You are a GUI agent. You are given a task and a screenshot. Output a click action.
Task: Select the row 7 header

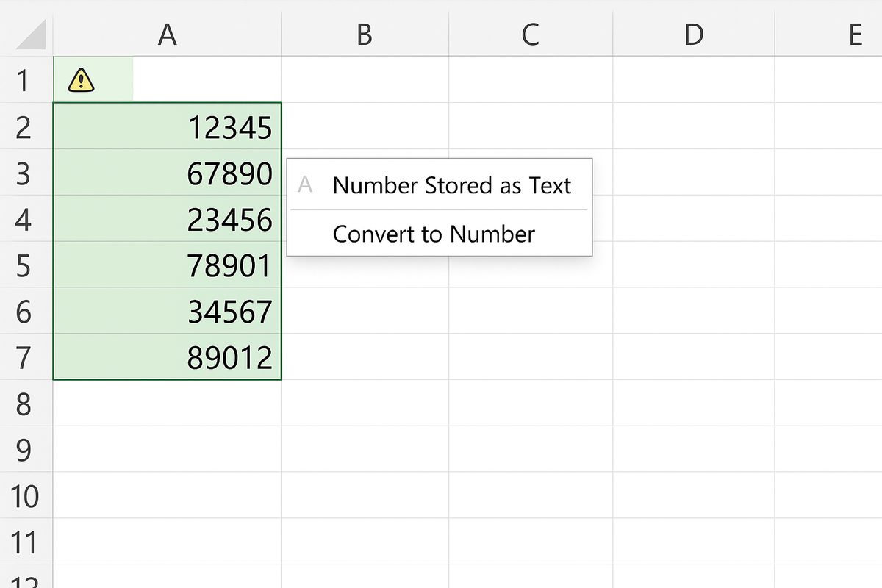[x=26, y=357]
